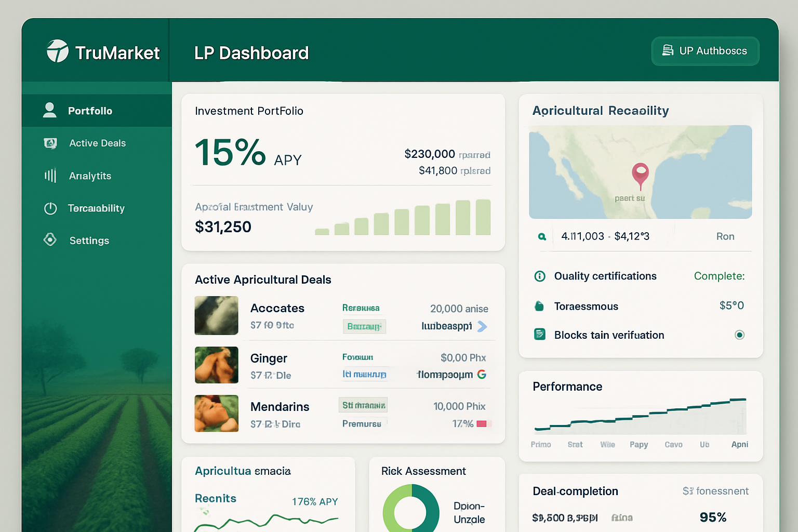Expand the Accates deal row chevron
The image size is (798, 532).
tap(483, 326)
